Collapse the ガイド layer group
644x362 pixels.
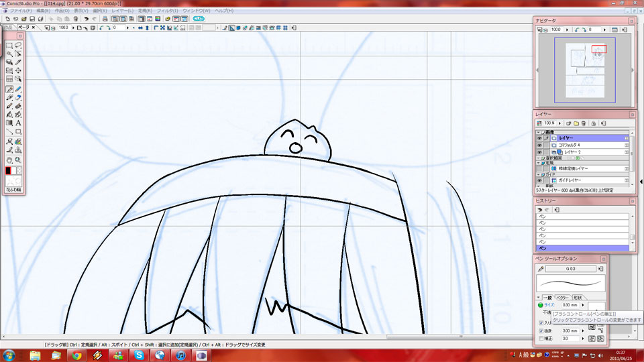click(539, 174)
